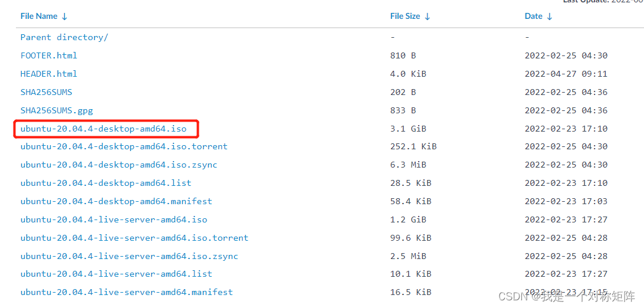Download ubuntu-20.04.4-desktop-amd64.iso.zsync
The height and width of the screenshot is (308, 644).
pyautogui.click(x=119, y=165)
